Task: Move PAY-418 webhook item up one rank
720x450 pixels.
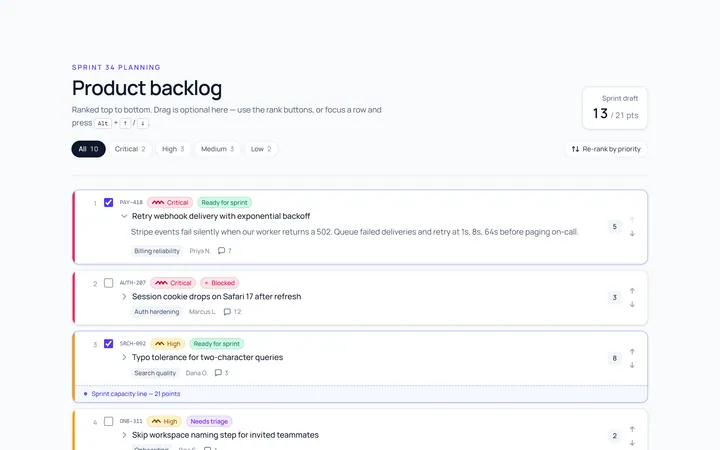Action: tap(632, 220)
